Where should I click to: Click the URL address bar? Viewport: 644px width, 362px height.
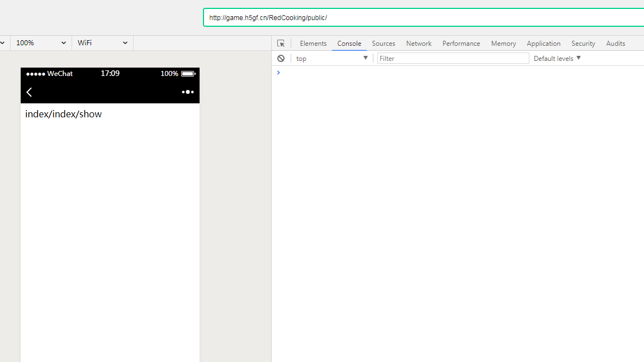coord(424,18)
